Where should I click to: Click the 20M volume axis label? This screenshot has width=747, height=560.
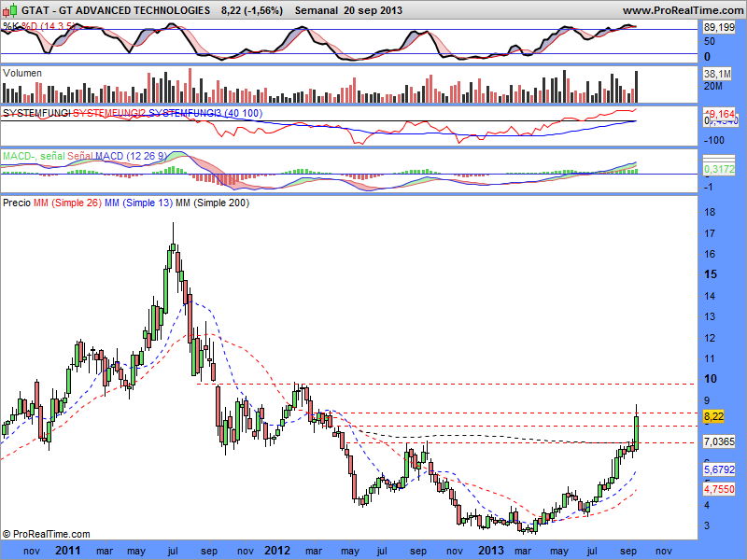pyautogui.click(x=712, y=86)
